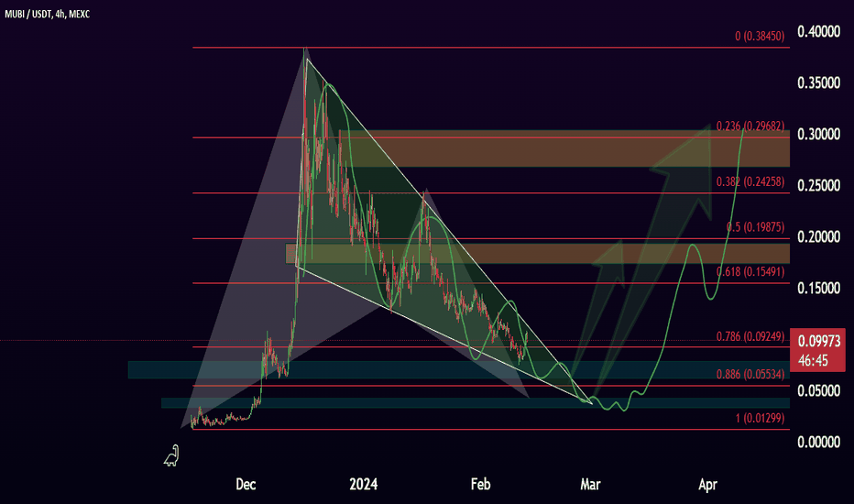Screen dimensions: 854x504
Task: Select the 0.618 (0.15491) Fibonacci label
Action: (750, 271)
